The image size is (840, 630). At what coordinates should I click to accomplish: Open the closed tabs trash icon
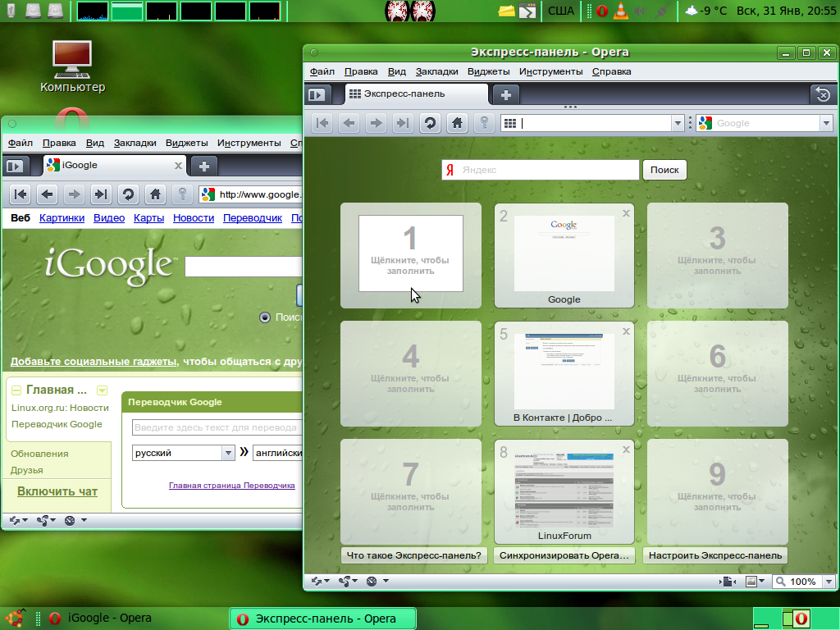point(822,95)
